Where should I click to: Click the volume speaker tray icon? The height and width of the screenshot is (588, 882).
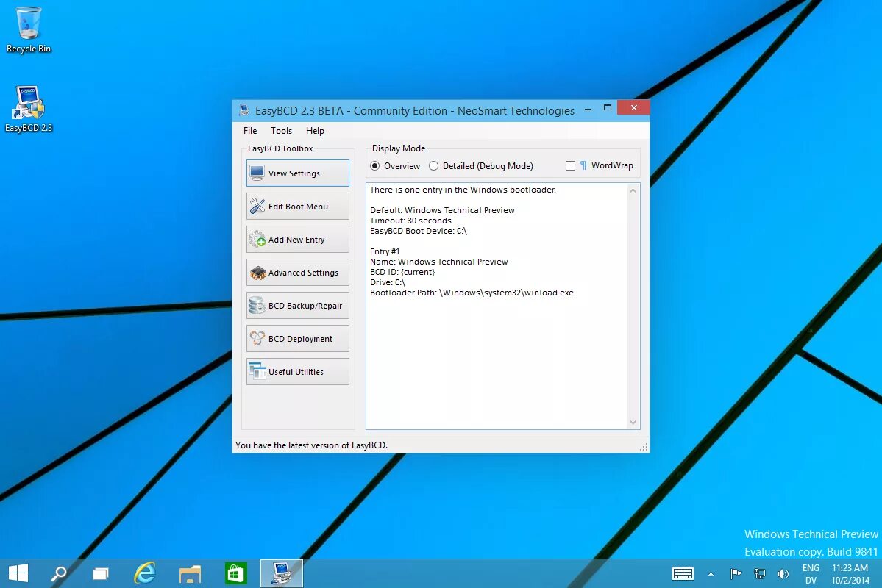tap(783, 573)
